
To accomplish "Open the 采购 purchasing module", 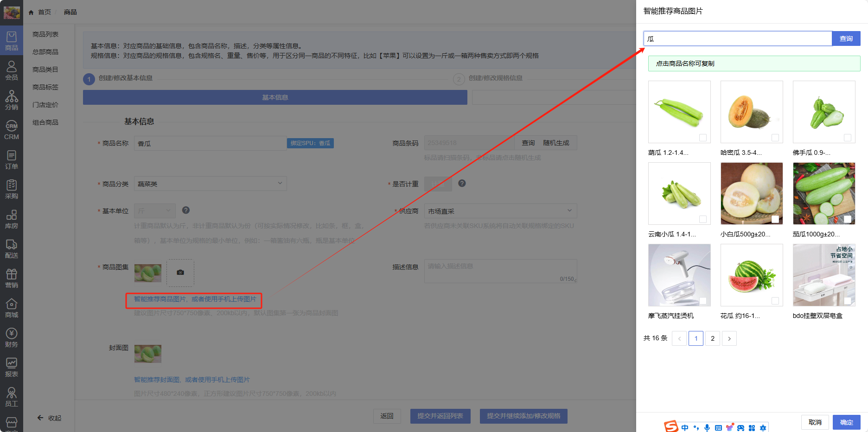I will [12, 189].
